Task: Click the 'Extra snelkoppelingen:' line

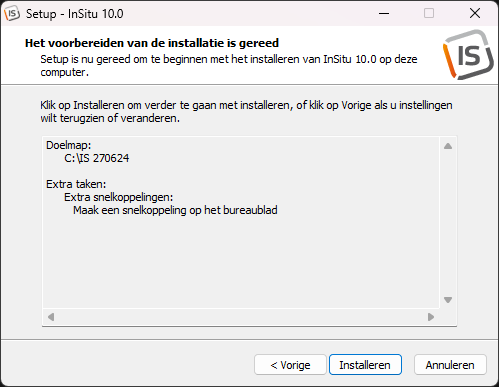Action: [119, 197]
